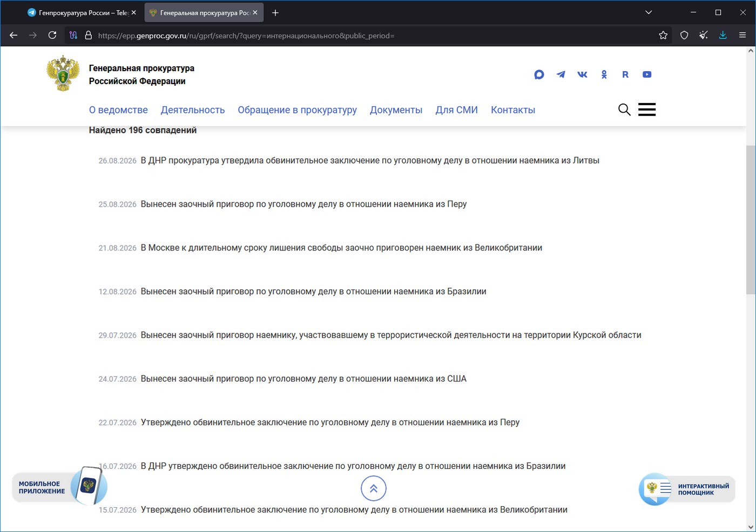756x532 pixels.
Task: Open the news about mercenary from Литвы
Action: 370,160
